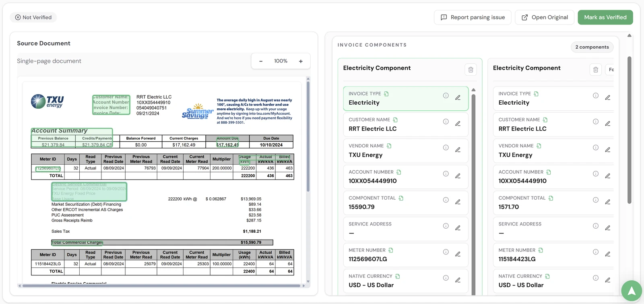Image resolution: width=644 pixels, height=304 pixels.
Task: Show info for first component Service Address
Action: pos(446,226)
